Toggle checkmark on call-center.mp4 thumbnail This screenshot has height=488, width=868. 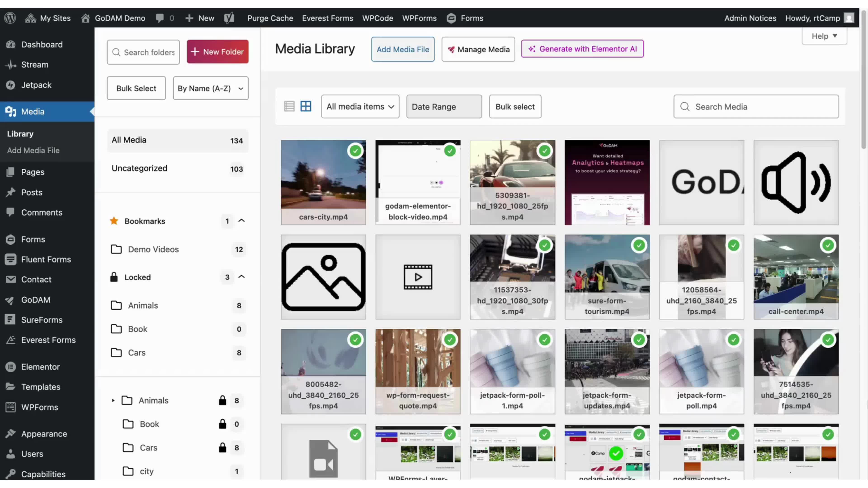coord(828,245)
